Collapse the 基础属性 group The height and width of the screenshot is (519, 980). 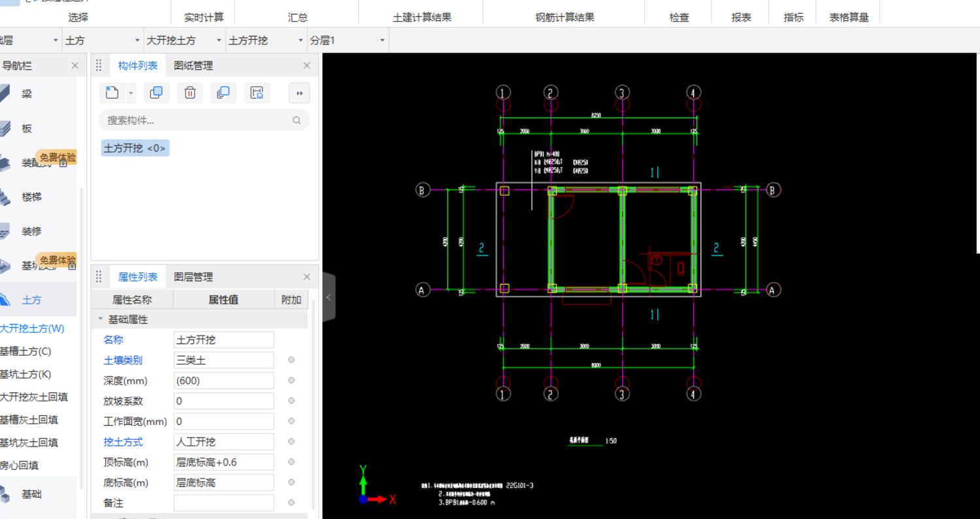pos(101,320)
